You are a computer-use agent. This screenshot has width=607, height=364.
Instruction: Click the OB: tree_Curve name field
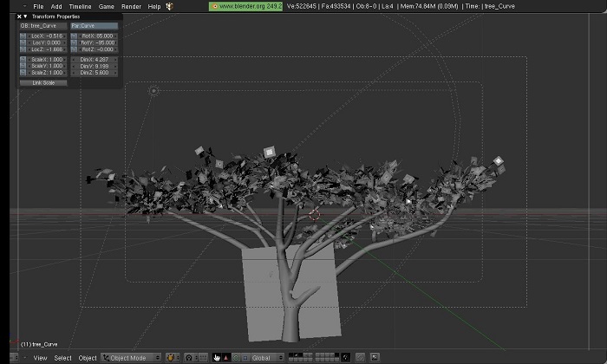click(43, 26)
